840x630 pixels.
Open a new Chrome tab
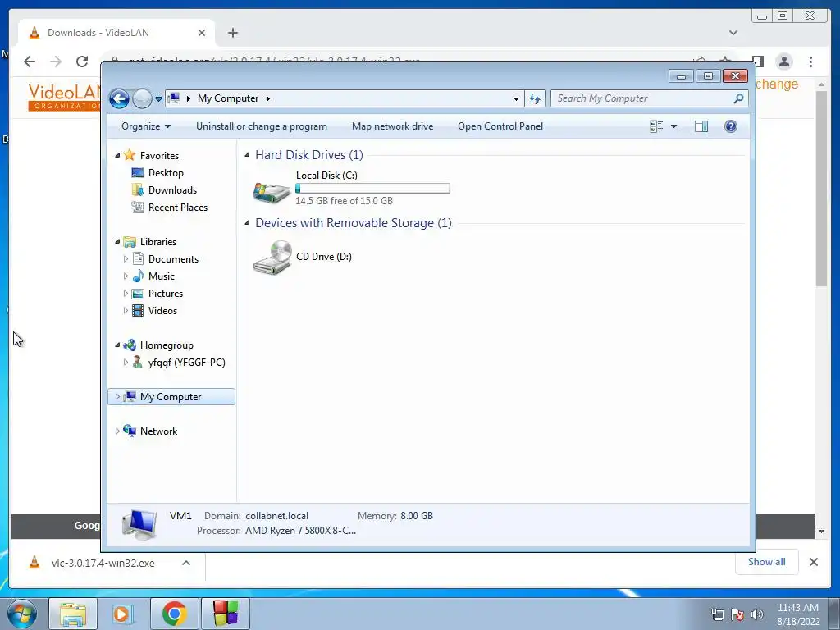[x=232, y=33]
